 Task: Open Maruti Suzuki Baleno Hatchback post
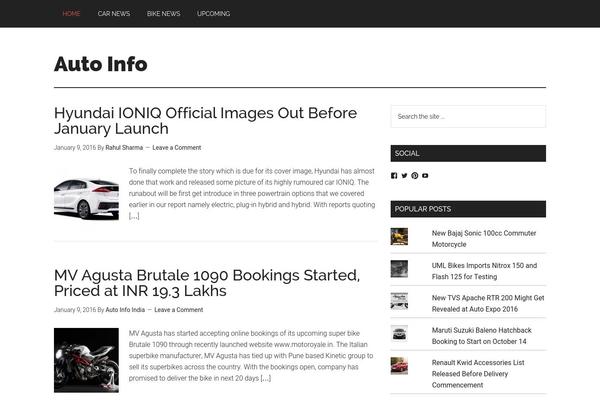click(481, 336)
